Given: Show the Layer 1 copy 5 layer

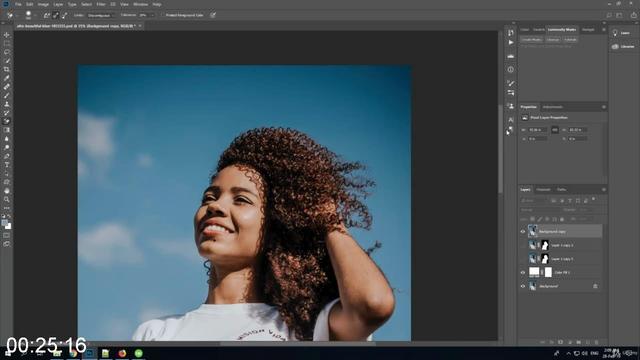Looking at the screenshot, I should tap(523, 259).
